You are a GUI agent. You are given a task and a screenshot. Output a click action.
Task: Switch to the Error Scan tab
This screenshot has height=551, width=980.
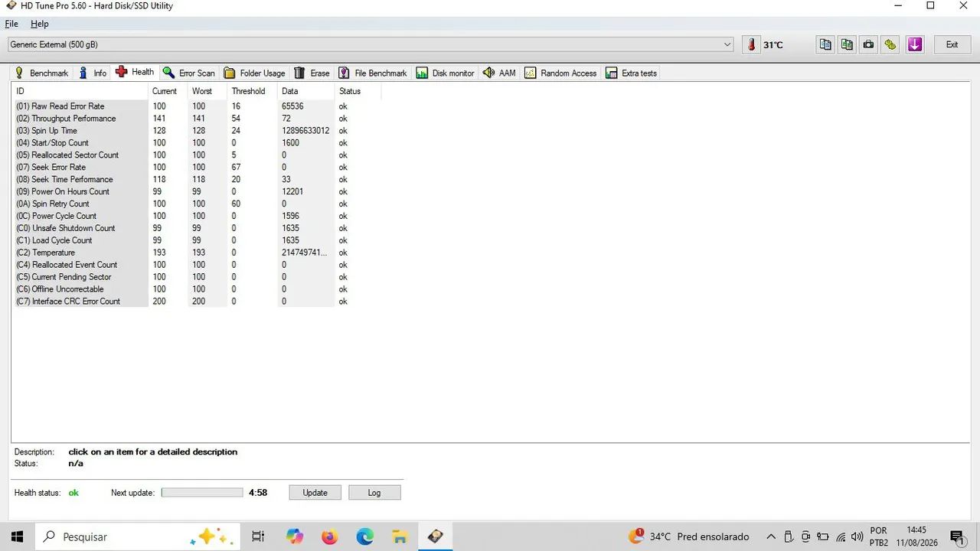189,73
